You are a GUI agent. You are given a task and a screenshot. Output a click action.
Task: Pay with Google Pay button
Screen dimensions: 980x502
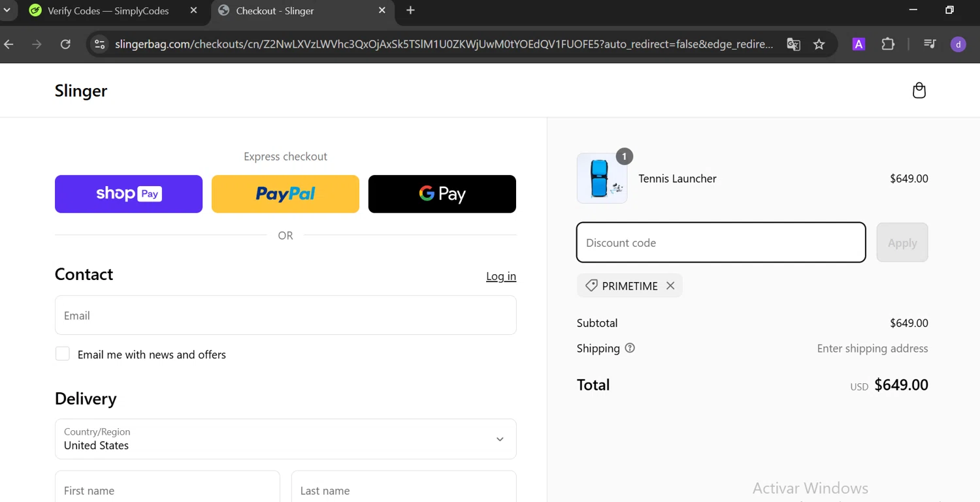coord(442,194)
